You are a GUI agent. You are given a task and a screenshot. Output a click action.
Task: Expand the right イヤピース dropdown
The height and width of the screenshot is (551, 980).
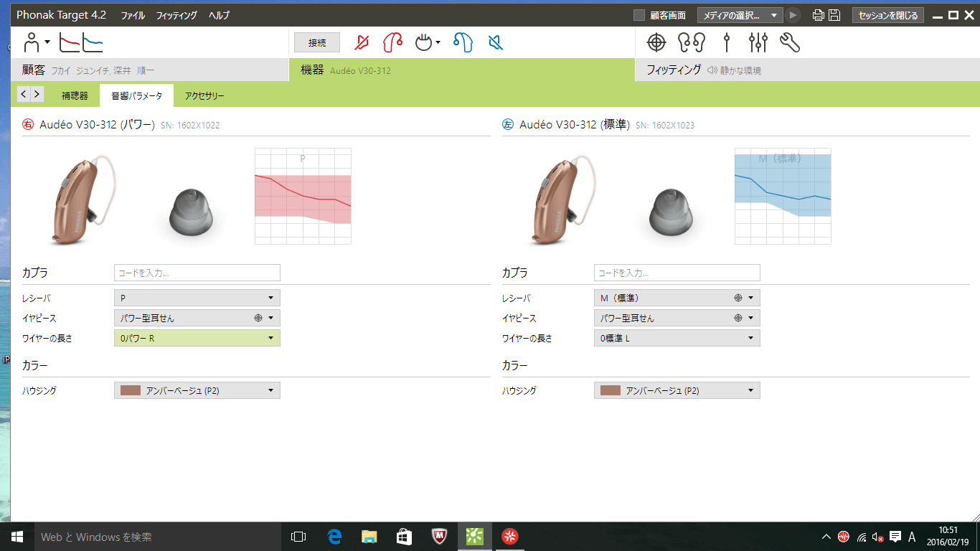click(x=197, y=318)
